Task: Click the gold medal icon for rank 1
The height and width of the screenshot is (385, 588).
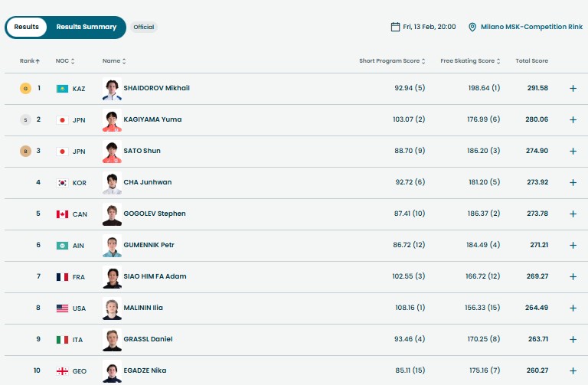Action: (x=24, y=88)
